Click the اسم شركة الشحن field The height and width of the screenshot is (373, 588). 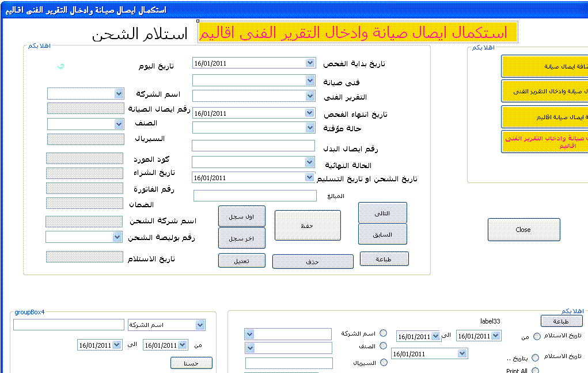84,222
